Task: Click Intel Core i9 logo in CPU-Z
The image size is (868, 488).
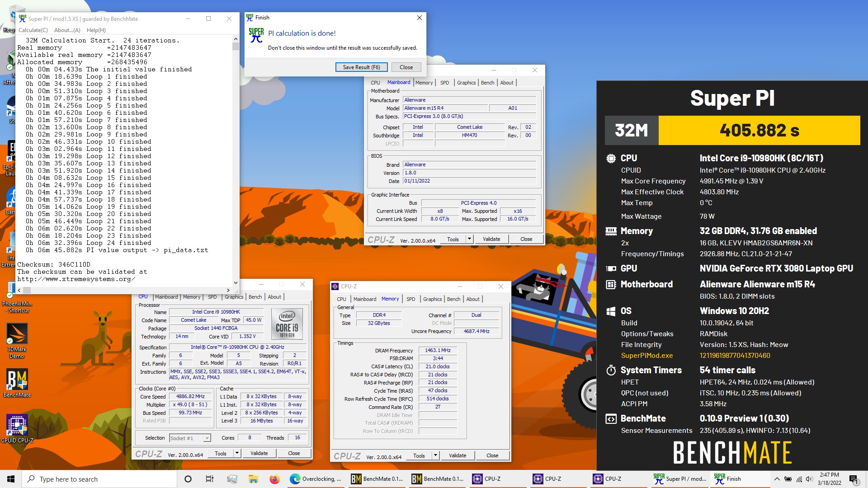Action: (287, 324)
